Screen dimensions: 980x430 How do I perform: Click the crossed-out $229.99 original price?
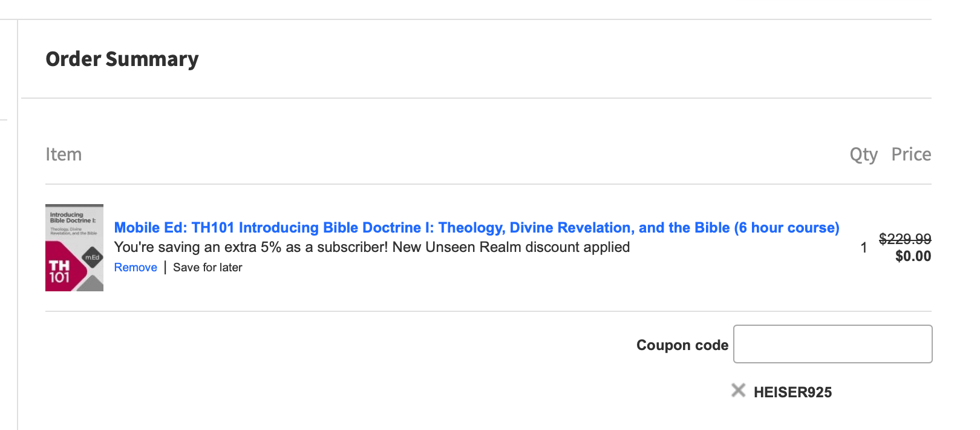point(904,239)
